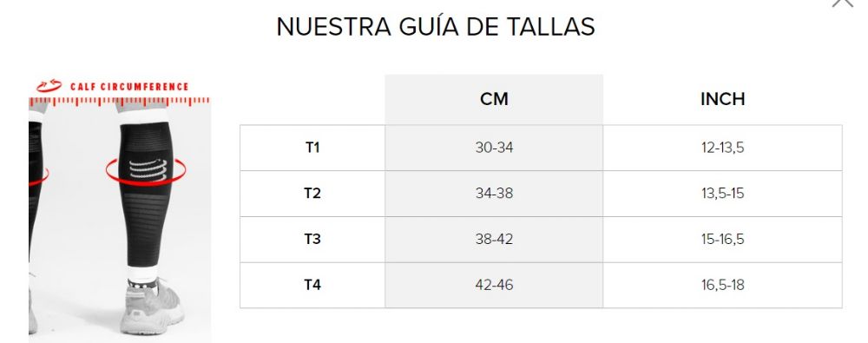Click the 30-34 cm cell
Screen dimensions: 868x343
coord(494,148)
